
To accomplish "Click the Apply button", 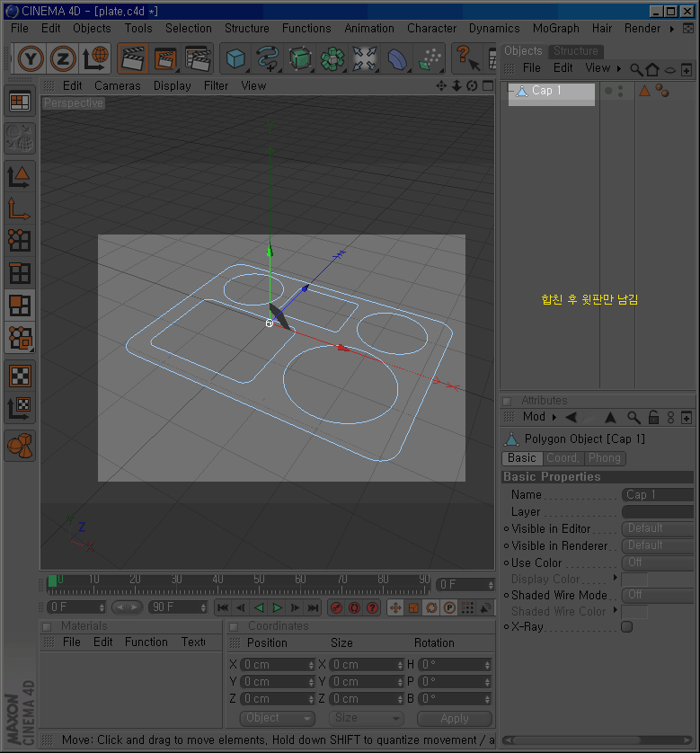I will click(x=455, y=719).
